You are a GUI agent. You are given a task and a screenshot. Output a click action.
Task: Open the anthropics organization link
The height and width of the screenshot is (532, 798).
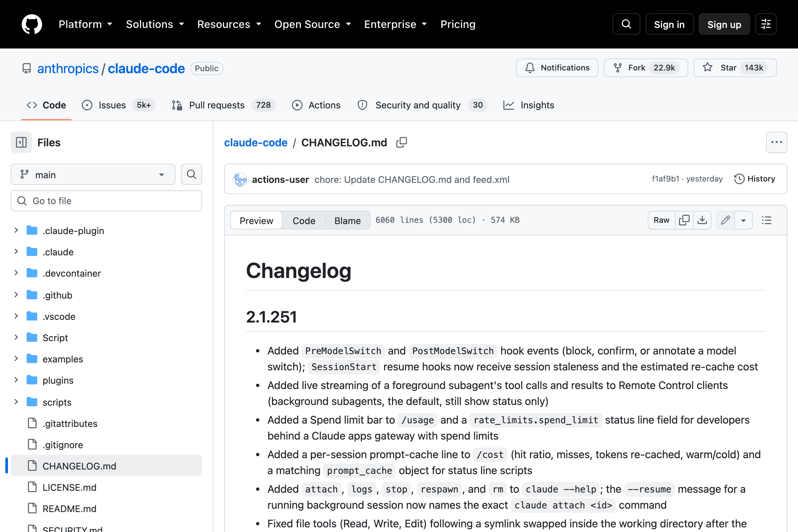pos(68,68)
